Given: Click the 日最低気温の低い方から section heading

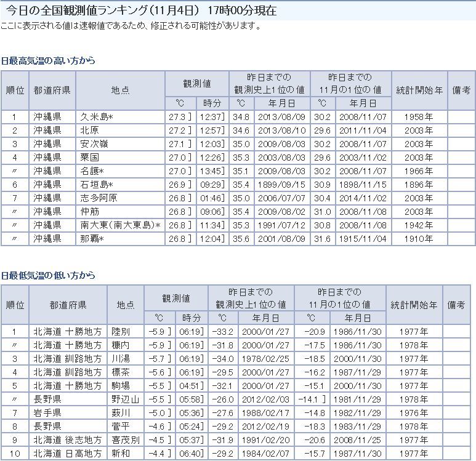Looking at the screenshot, I should [48, 275].
